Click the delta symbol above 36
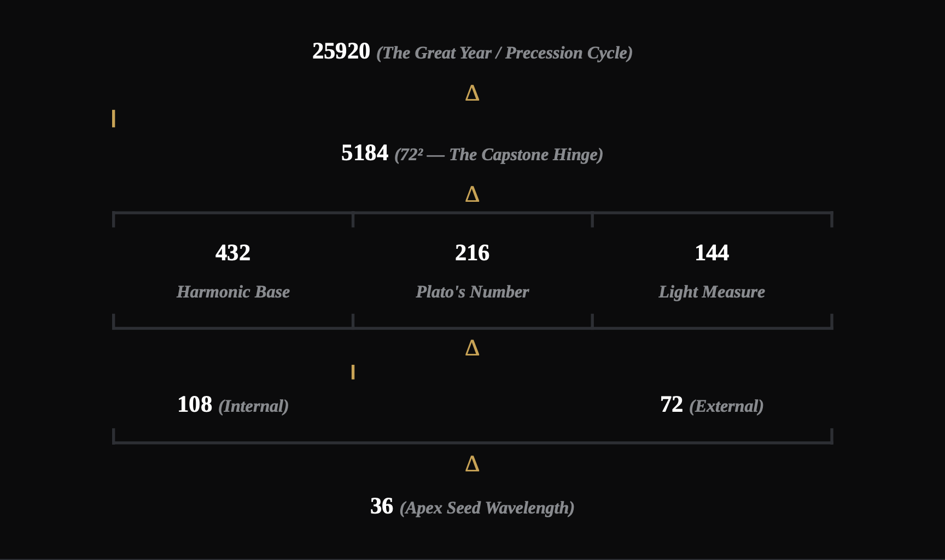The height and width of the screenshot is (560, 945). click(x=472, y=464)
